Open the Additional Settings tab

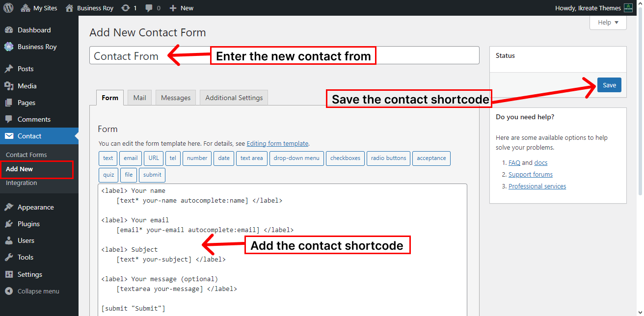point(234,98)
